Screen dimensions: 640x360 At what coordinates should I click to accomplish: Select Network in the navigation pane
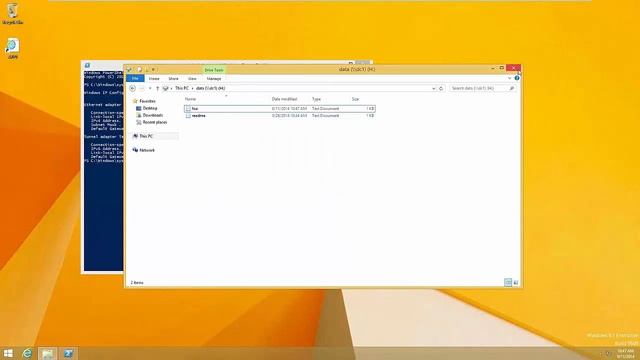point(147,150)
